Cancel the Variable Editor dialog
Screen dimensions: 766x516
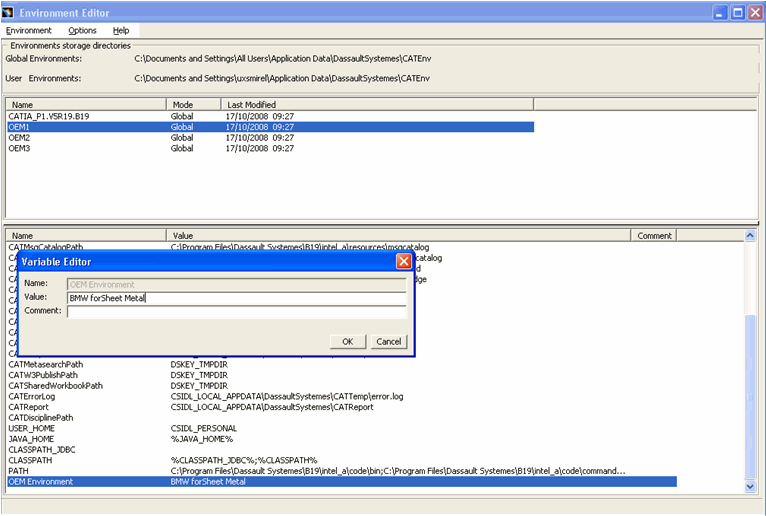[x=388, y=341]
